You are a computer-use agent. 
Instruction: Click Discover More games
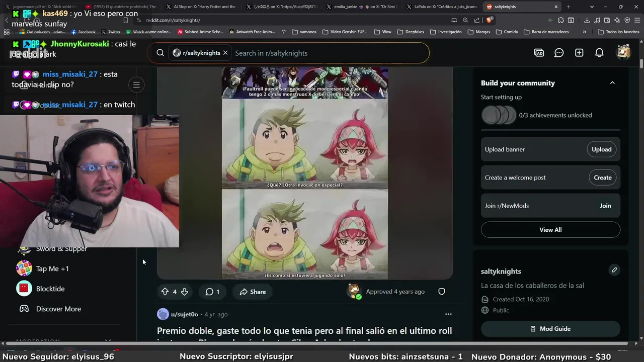[x=58, y=309]
